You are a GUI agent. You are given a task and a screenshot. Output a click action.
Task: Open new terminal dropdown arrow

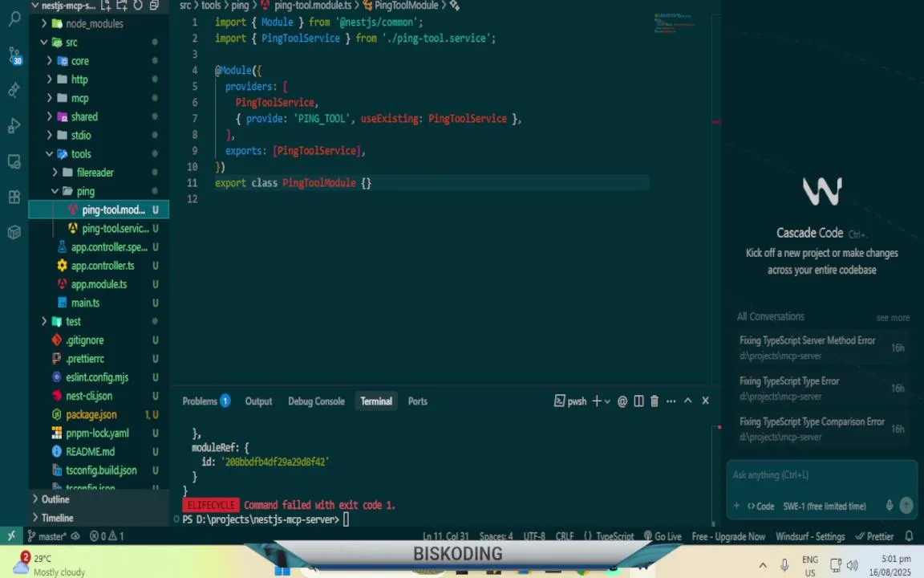click(x=607, y=401)
